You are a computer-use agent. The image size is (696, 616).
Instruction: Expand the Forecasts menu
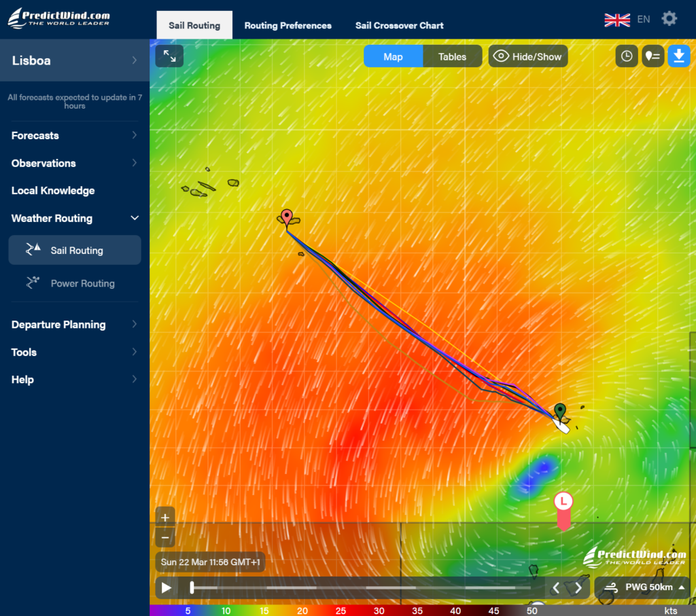(x=75, y=136)
